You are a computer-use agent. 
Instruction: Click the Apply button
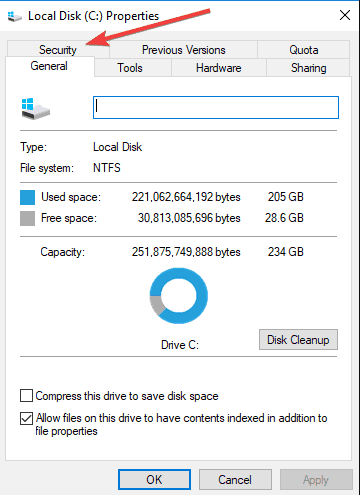click(316, 480)
